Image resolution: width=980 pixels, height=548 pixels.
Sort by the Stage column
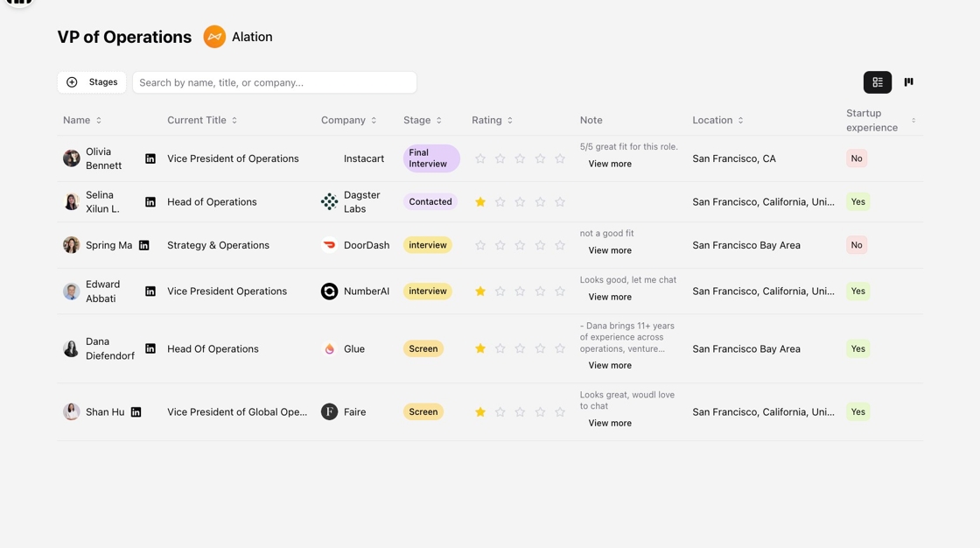(423, 120)
